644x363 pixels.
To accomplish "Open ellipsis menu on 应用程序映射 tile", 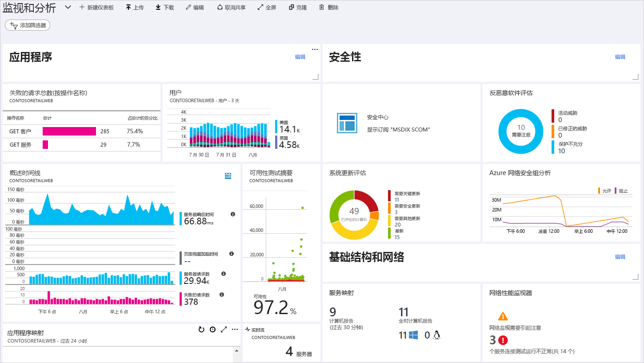I will click(235, 329).
